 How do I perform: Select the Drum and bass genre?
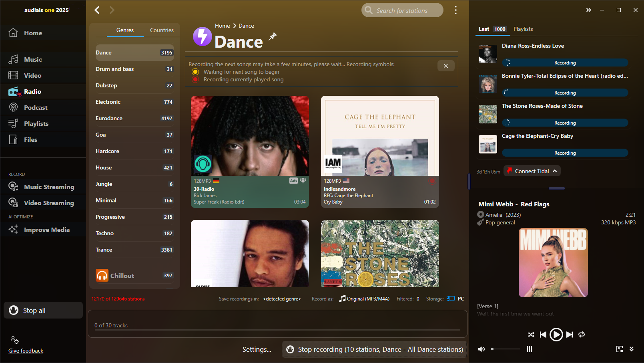click(x=134, y=69)
